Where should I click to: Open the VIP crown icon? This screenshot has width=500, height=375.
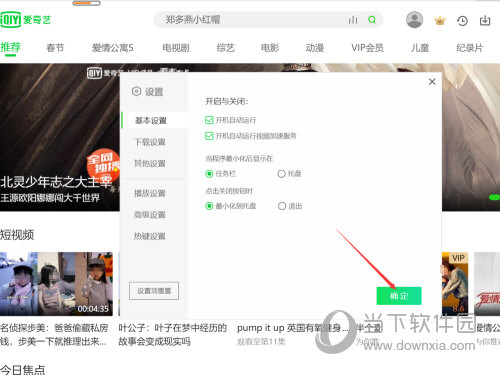440,21
